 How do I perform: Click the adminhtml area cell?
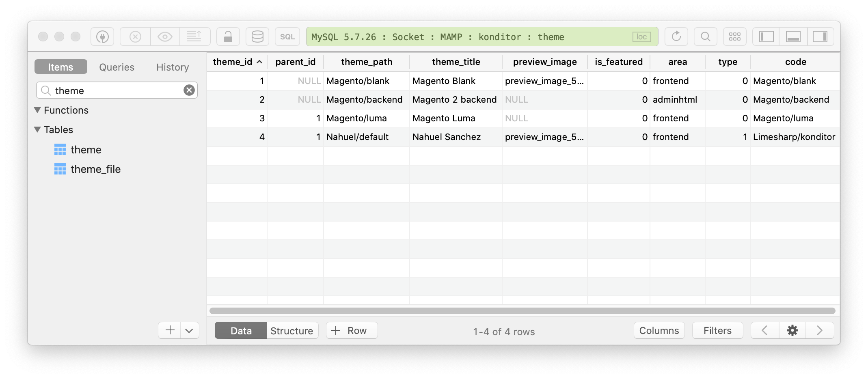678,100
